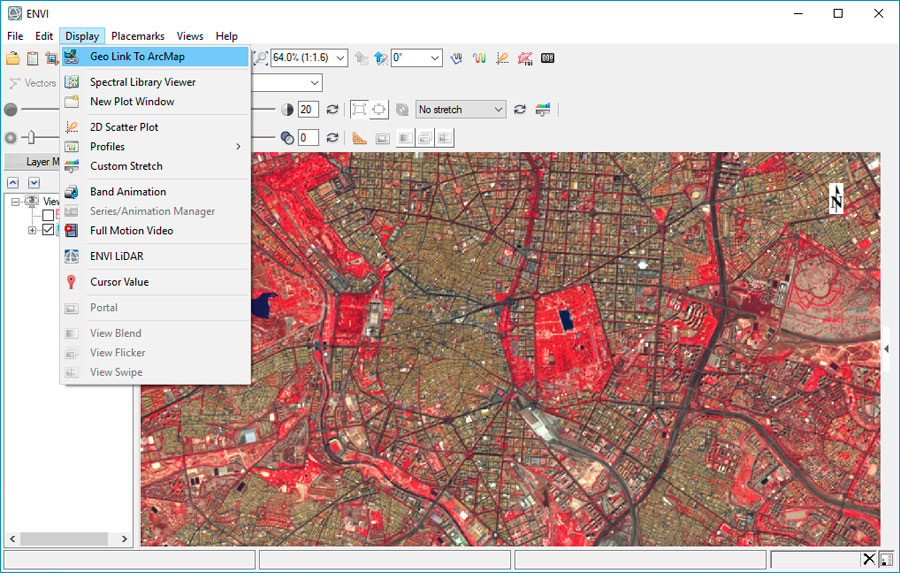Select the ROI tool icon

pyautogui.click(x=525, y=58)
